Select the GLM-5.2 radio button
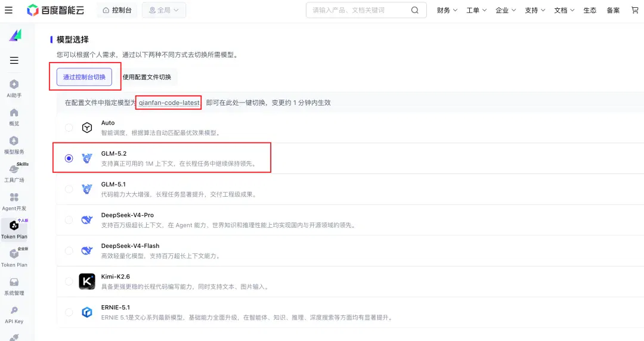The image size is (644, 341). pos(69,158)
